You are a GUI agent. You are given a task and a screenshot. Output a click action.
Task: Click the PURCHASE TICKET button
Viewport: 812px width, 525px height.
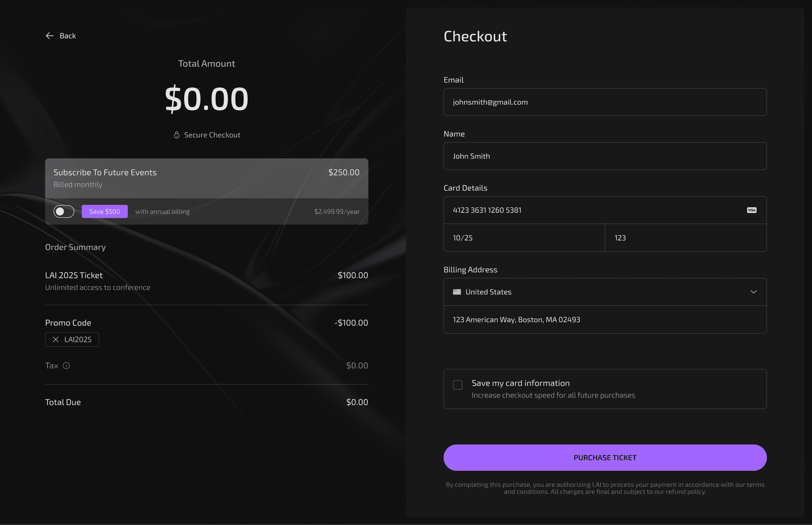(x=605, y=458)
